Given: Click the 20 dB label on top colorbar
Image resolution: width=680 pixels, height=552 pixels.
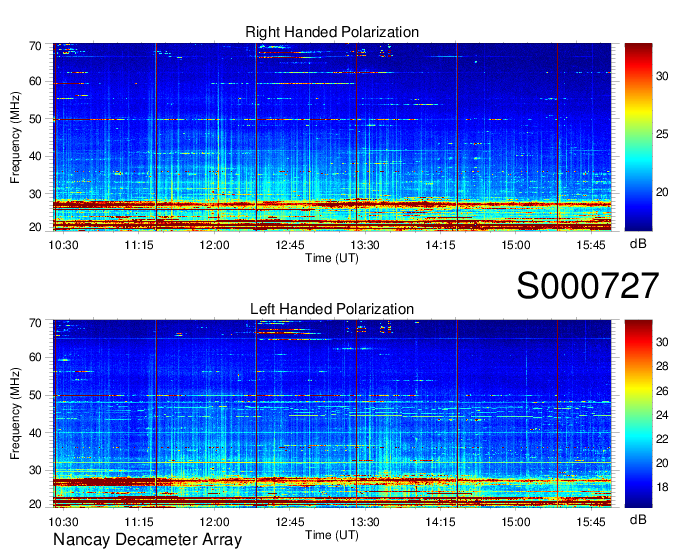Looking at the screenshot, I should pyautogui.click(x=662, y=192).
